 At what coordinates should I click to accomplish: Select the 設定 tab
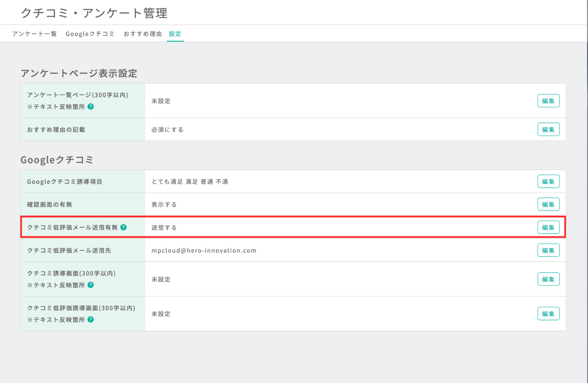click(175, 34)
